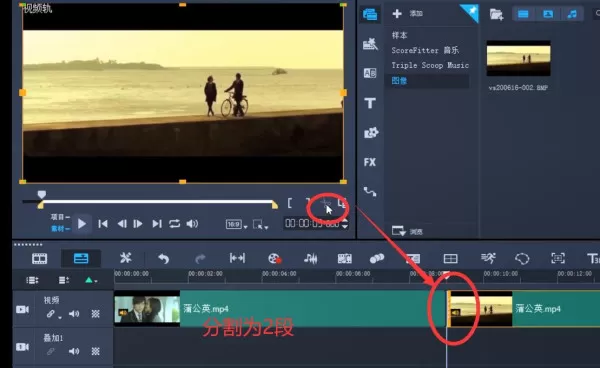
Task: Toggle audio files filter in library
Action: (x=572, y=15)
